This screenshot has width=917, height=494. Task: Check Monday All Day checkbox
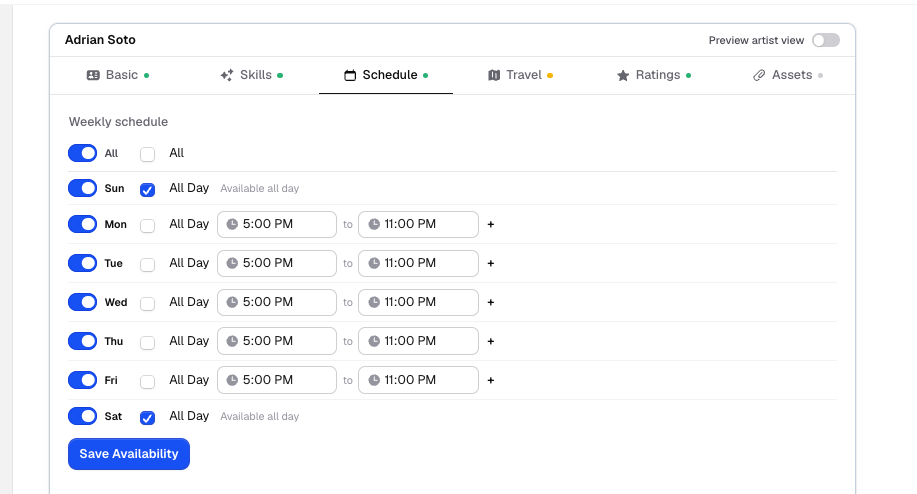pyautogui.click(x=147, y=226)
